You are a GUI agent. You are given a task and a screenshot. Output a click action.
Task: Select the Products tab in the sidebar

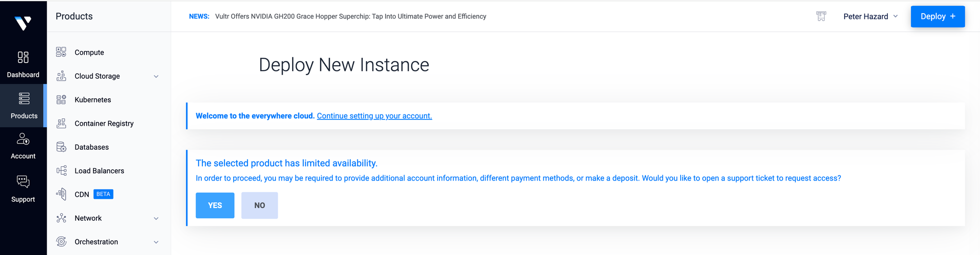24,105
